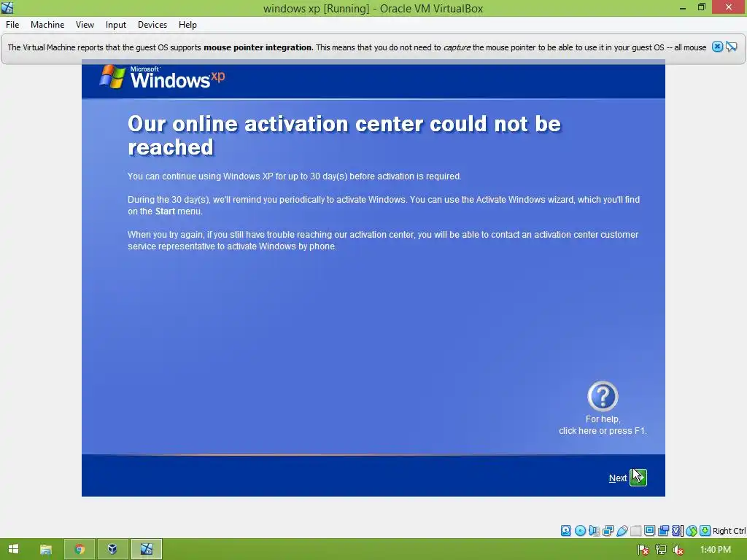The height and width of the screenshot is (560, 747).
Task: Click the 1:40 PM clock
Action: [x=716, y=550]
